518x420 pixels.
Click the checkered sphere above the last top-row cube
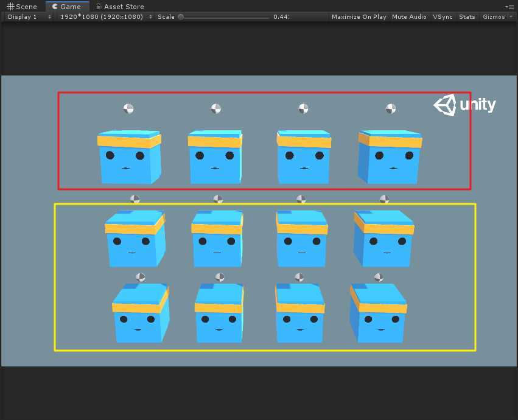pos(391,108)
